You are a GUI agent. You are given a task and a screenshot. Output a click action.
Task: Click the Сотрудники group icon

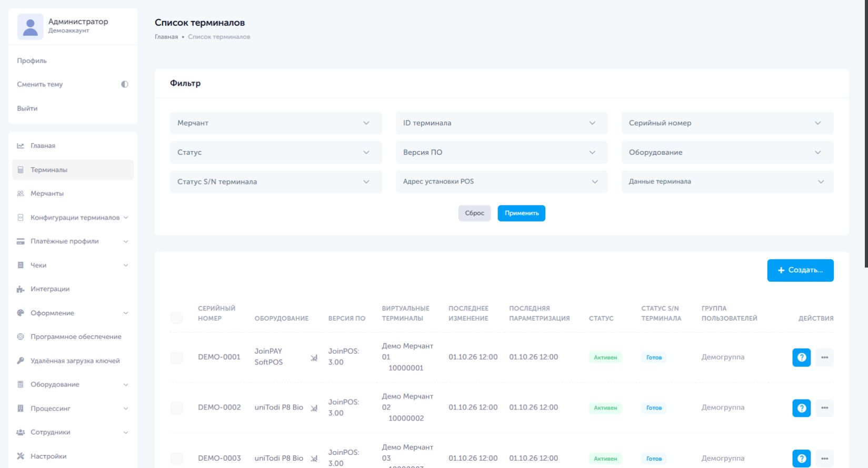pos(21,432)
